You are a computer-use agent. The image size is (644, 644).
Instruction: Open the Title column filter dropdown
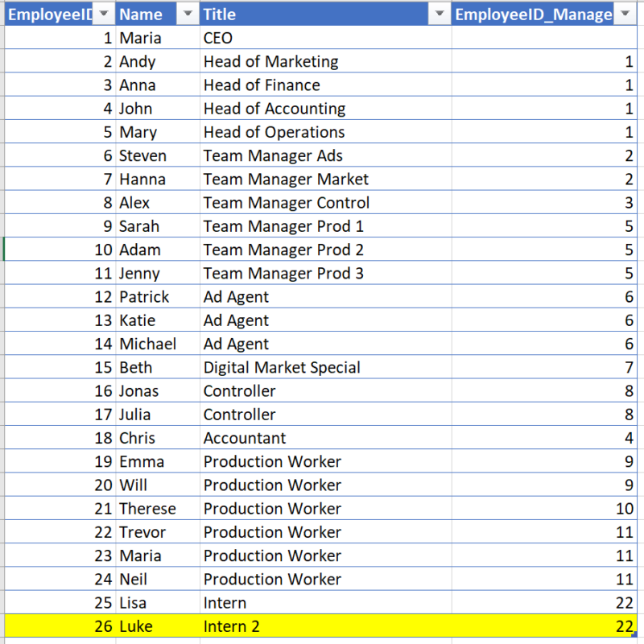[x=441, y=14]
